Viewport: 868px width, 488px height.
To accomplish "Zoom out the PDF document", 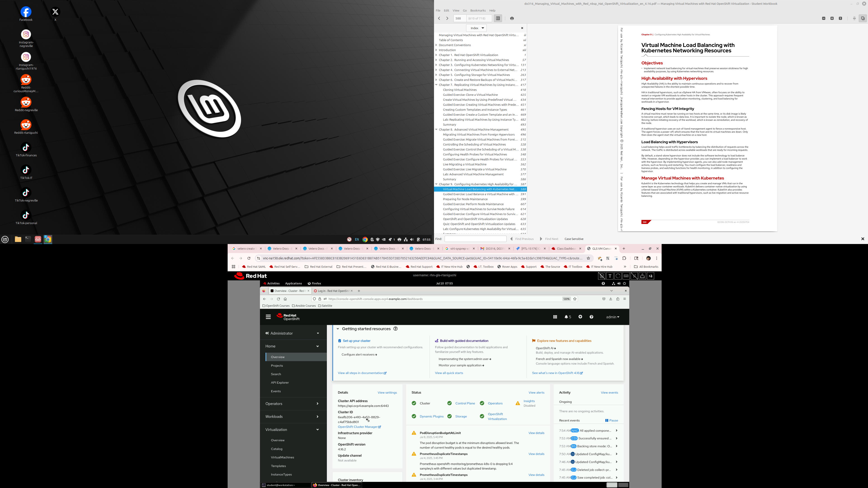I will pyautogui.click(x=823, y=18).
